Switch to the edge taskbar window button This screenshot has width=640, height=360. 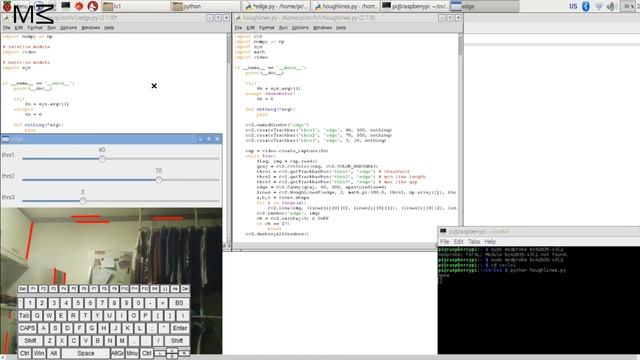[x=484, y=6]
